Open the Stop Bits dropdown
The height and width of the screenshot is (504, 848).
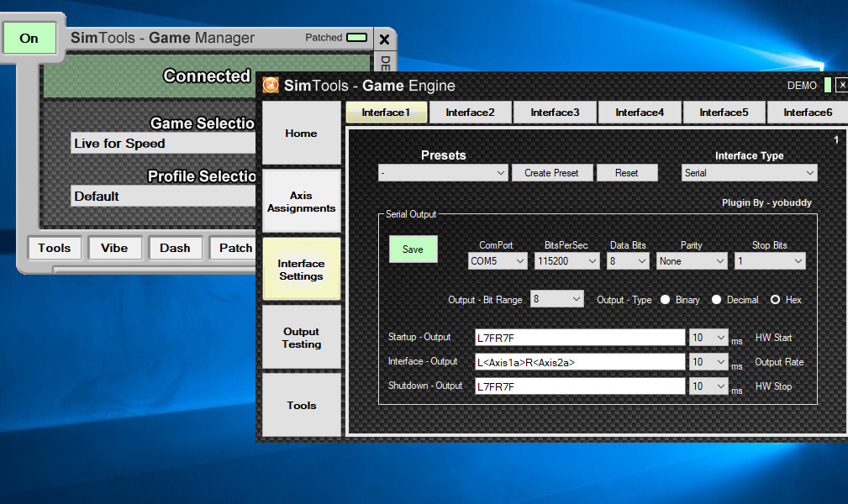pos(770,261)
